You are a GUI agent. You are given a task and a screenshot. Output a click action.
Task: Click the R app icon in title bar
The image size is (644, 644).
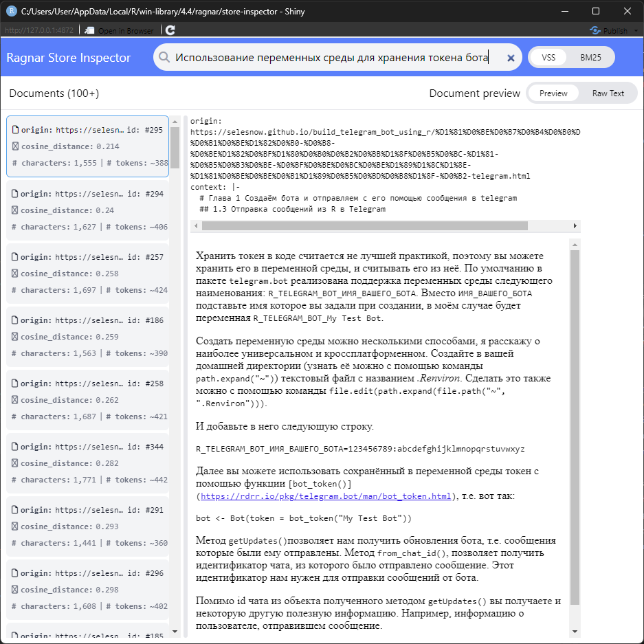click(11, 11)
